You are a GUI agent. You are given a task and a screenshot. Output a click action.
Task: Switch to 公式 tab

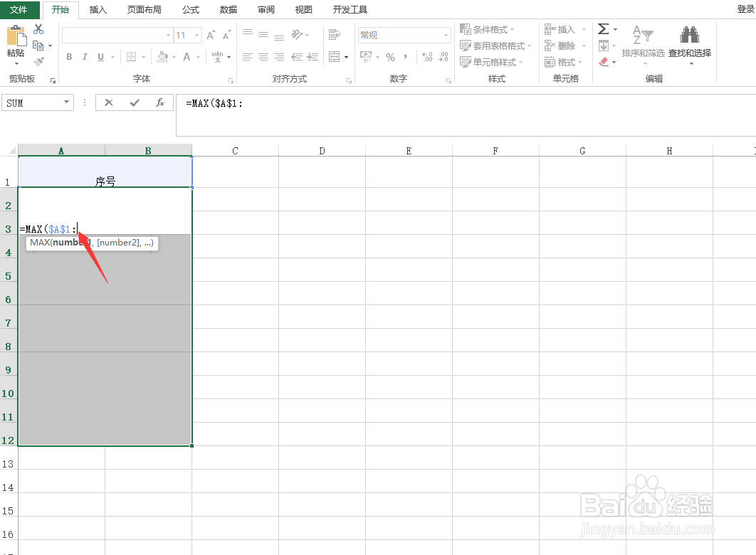click(x=191, y=10)
